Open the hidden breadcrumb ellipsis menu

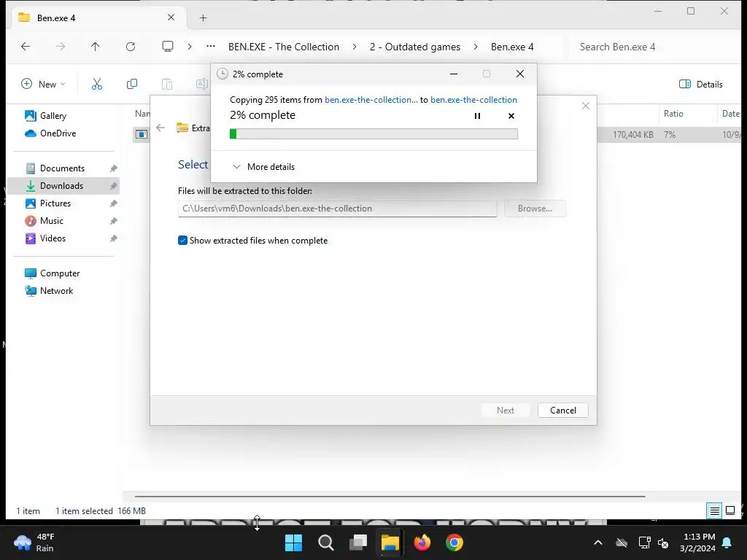(211, 47)
